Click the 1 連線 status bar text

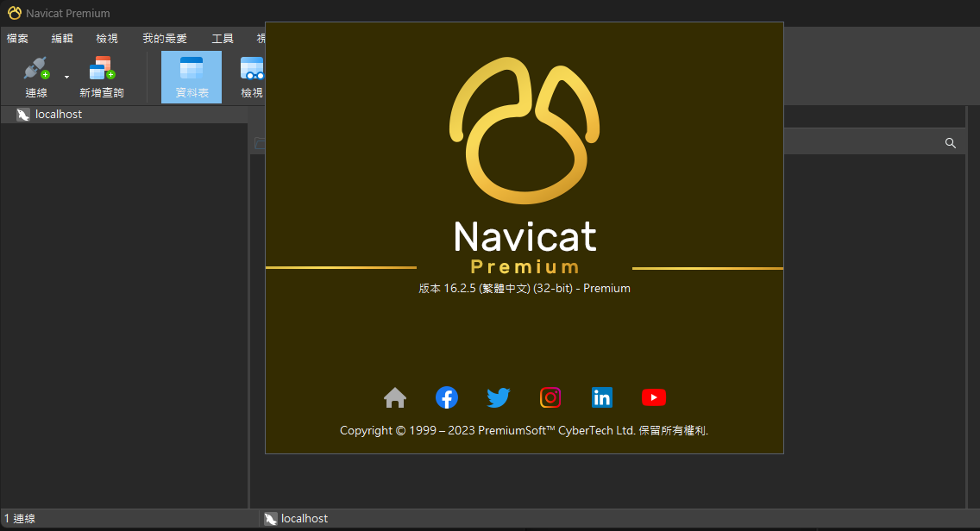click(x=20, y=519)
